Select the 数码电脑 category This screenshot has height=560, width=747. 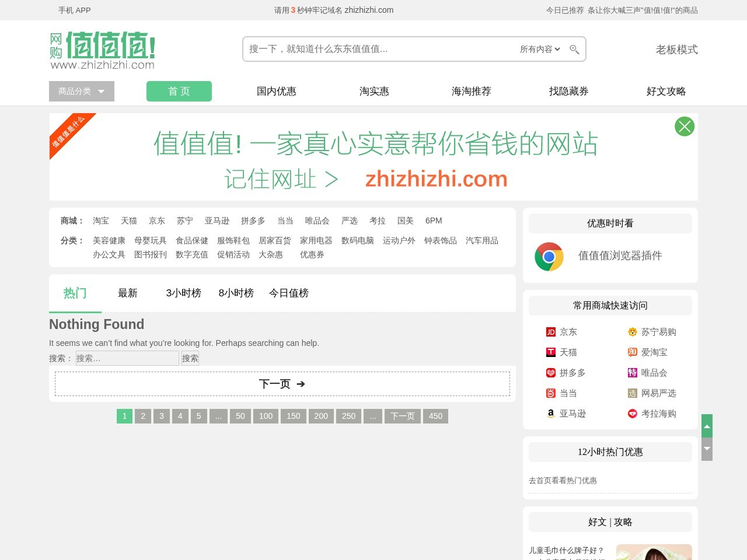(358, 240)
